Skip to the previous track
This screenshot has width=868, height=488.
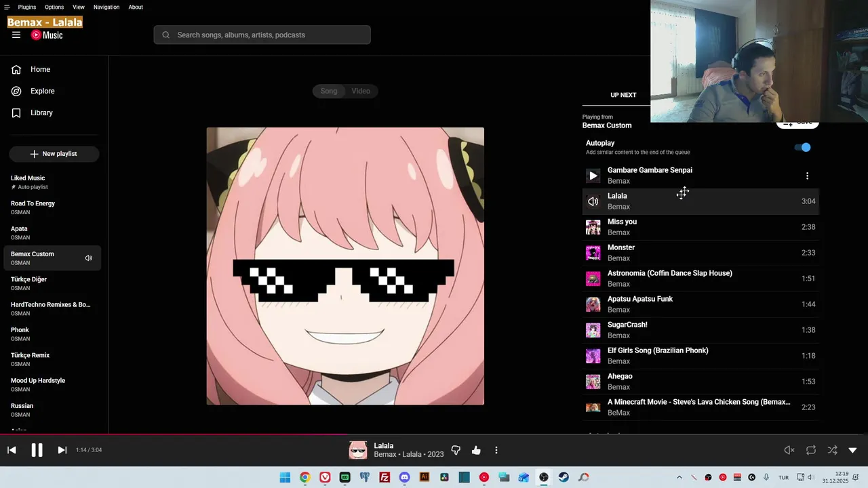click(12, 450)
